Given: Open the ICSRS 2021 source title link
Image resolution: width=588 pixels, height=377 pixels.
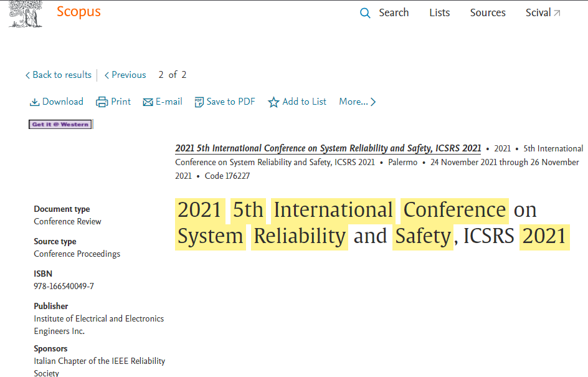Looking at the screenshot, I should click(x=328, y=148).
